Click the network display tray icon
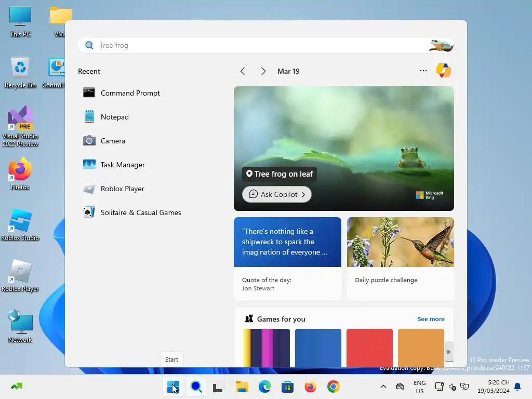The width and height of the screenshot is (532, 399). coord(440,387)
